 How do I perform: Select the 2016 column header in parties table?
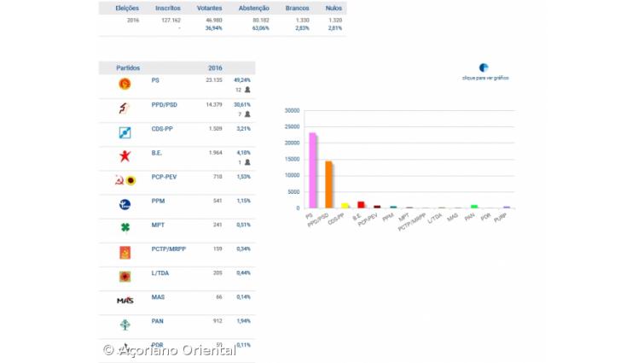pyautogui.click(x=216, y=67)
